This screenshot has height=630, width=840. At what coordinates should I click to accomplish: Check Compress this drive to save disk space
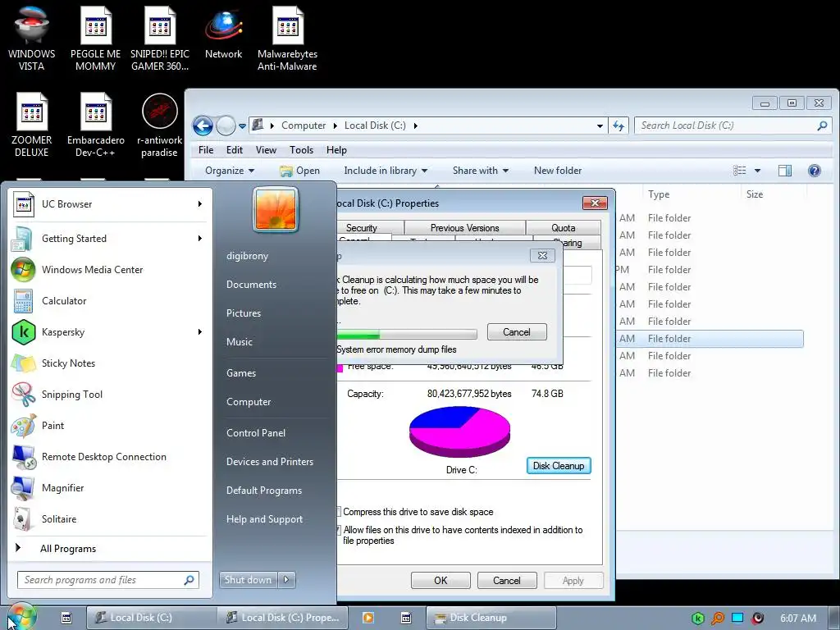[339, 512]
